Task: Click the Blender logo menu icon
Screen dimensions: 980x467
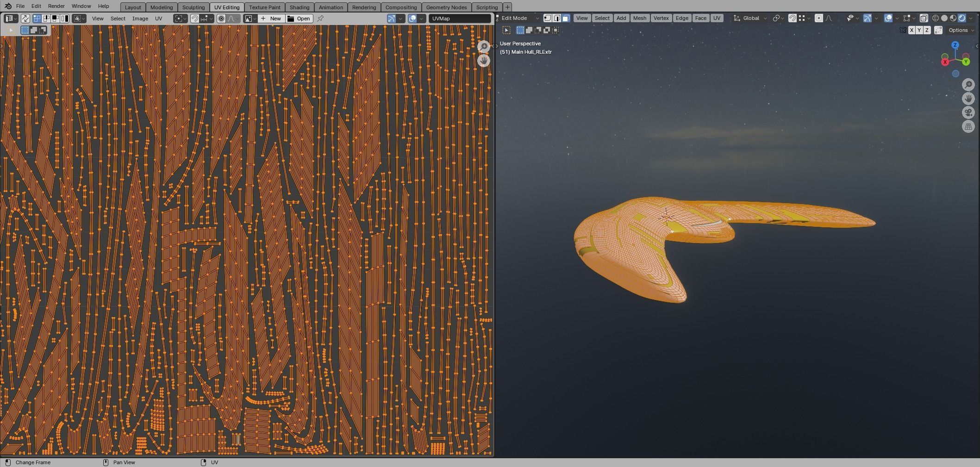Action: [x=8, y=6]
